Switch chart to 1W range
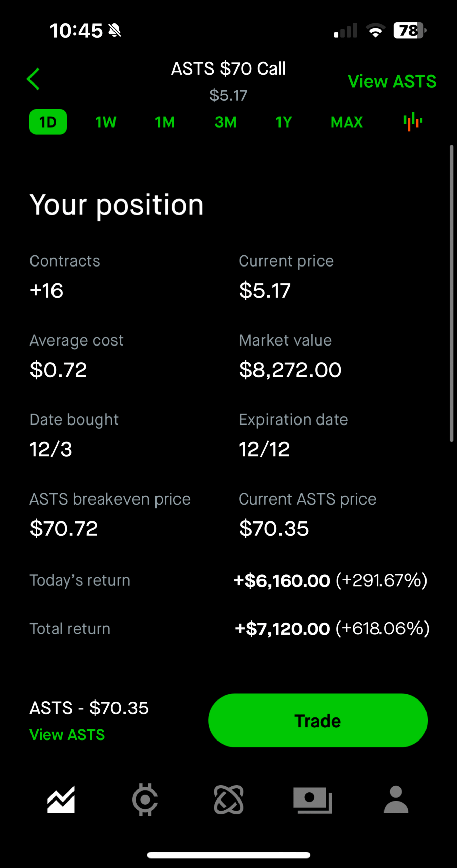Image resolution: width=457 pixels, height=868 pixels. click(x=106, y=122)
